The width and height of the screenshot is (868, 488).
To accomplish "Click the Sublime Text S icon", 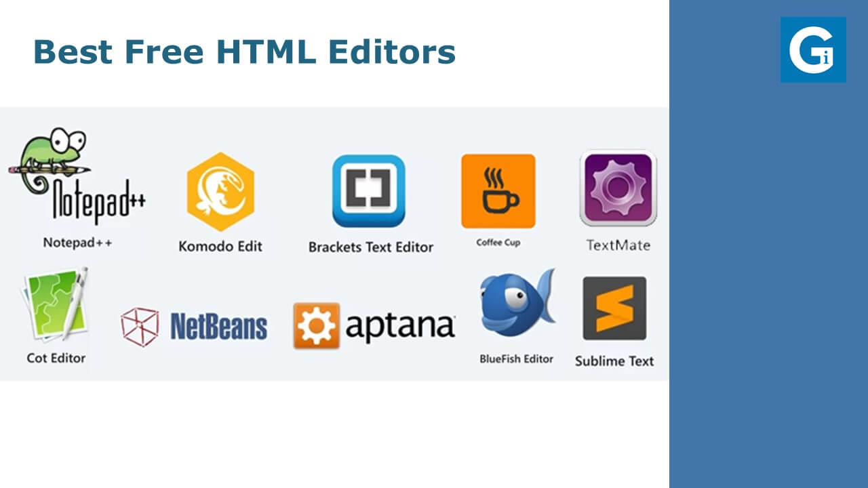I will click(x=614, y=308).
